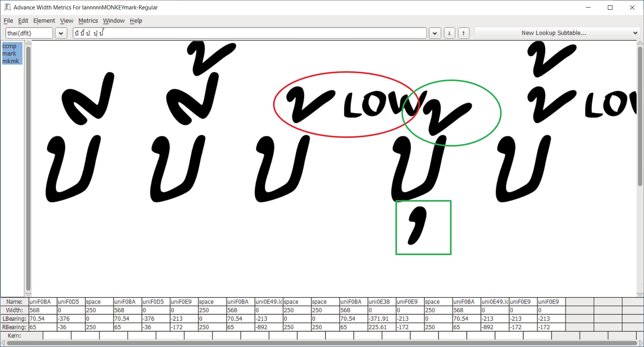Screen dimensions: 644x347
Task: Toggle the ccmp feature in the list
Action: point(9,46)
